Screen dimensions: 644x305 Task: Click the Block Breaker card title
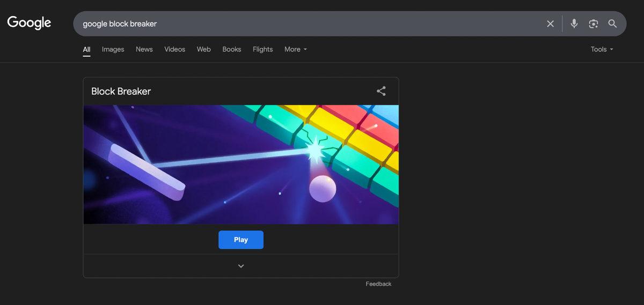coord(121,91)
